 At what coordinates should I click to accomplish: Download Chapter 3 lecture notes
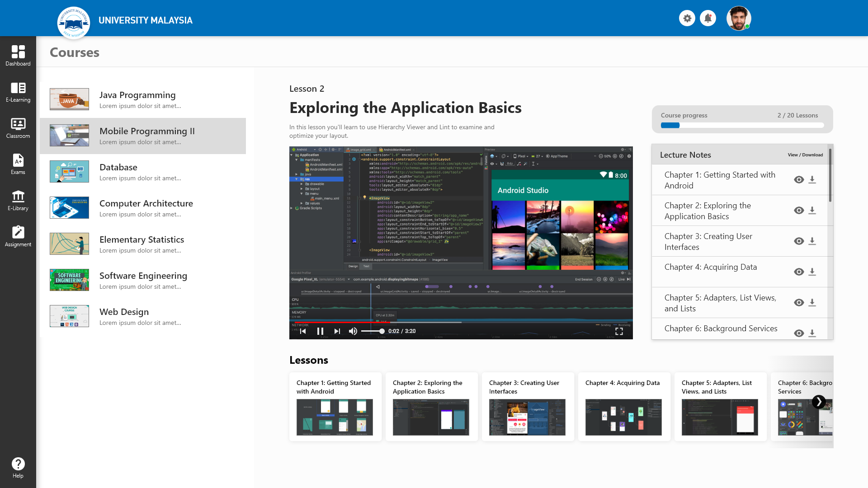pyautogui.click(x=812, y=241)
